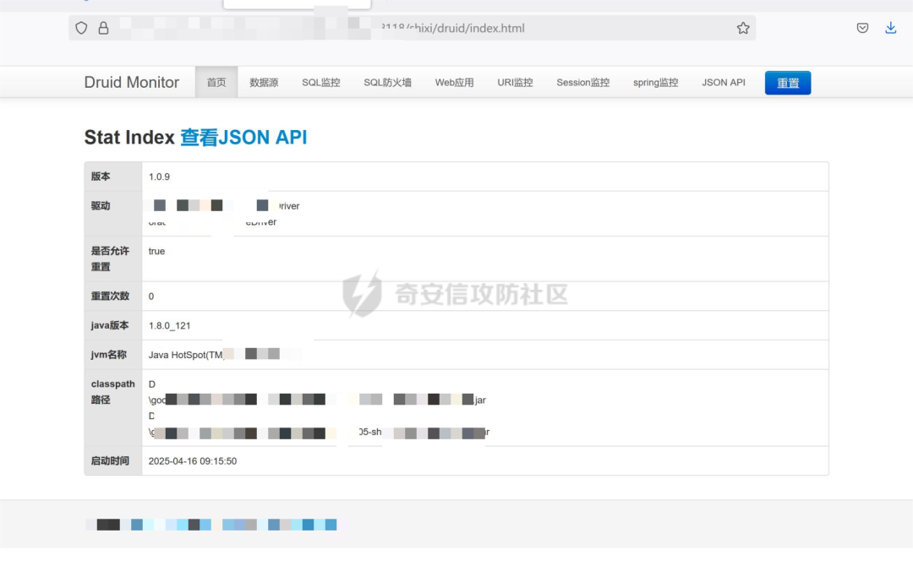Click the shield tracking protection icon
The width and height of the screenshot is (913, 588).
[81, 28]
